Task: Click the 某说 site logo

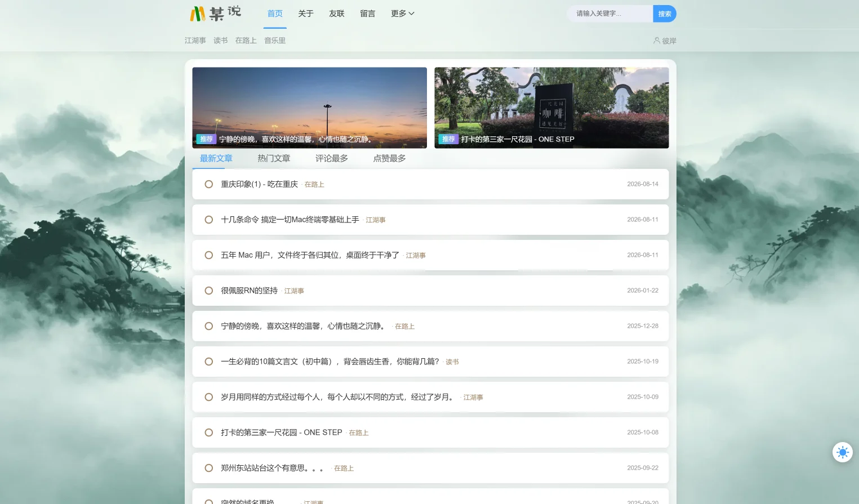Action: (x=215, y=14)
